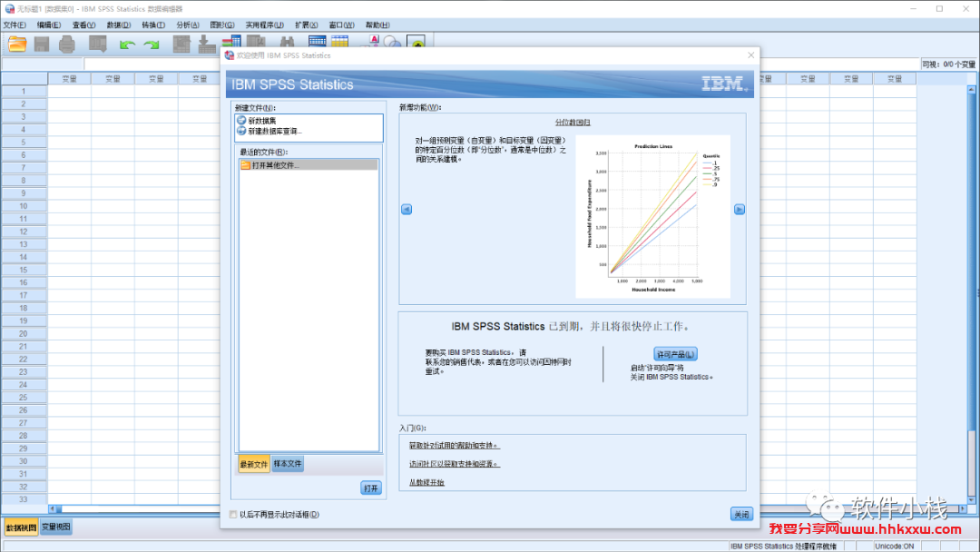Click the green Undo arrow
This screenshot has height=552, width=980.
click(x=128, y=44)
